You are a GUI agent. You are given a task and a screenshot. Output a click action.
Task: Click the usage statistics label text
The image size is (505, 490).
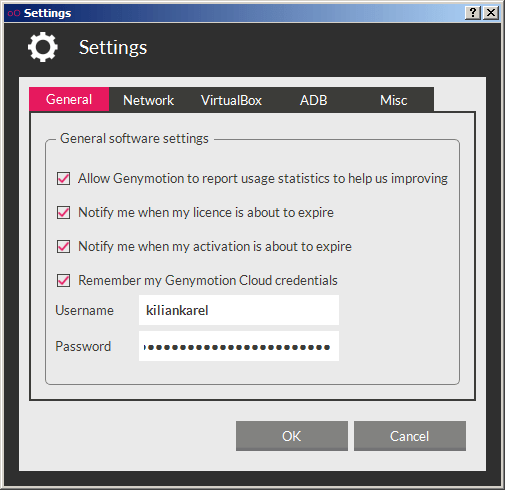pos(263,179)
